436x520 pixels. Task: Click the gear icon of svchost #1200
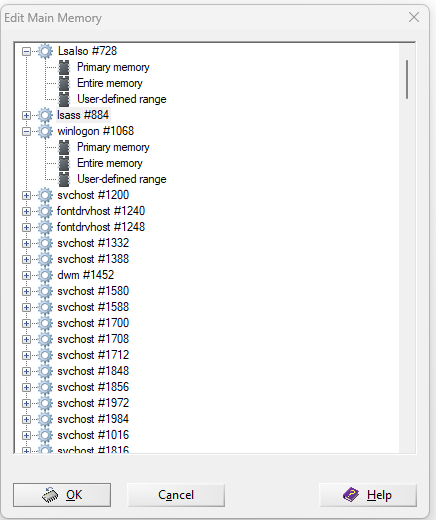click(x=45, y=195)
